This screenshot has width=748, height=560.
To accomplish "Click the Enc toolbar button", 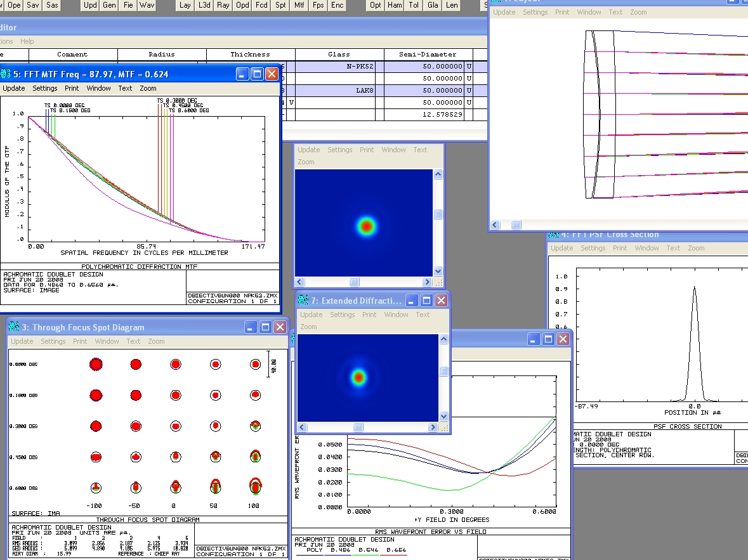I will click(338, 5).
